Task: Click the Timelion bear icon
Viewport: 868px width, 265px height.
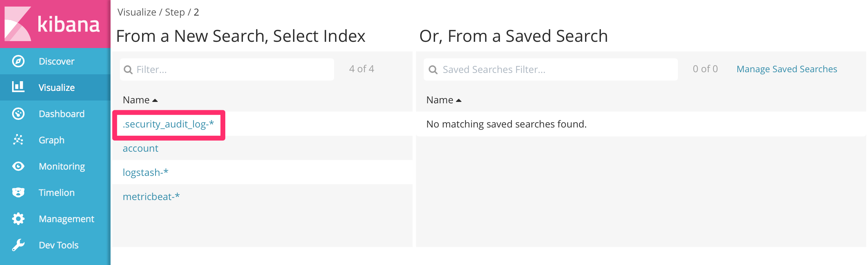Action: pyautogui.click(x=18, y=192)
